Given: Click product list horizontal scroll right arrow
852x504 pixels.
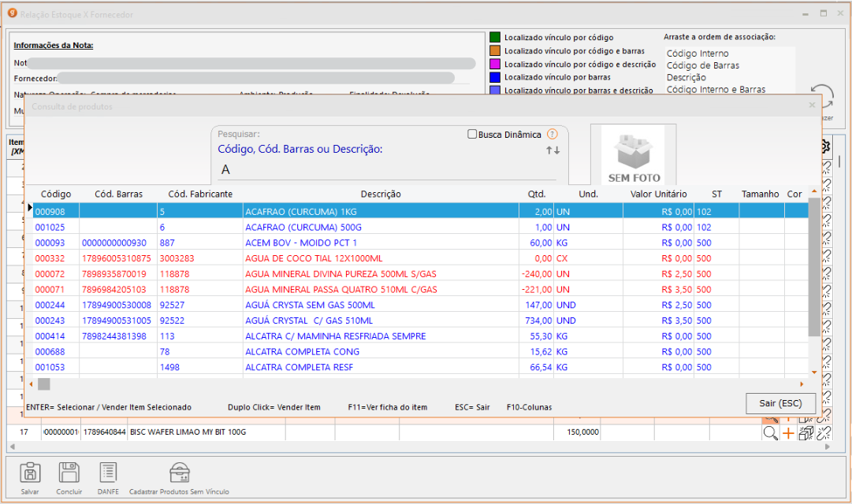Looking at the screenshot, I should 802,384.
